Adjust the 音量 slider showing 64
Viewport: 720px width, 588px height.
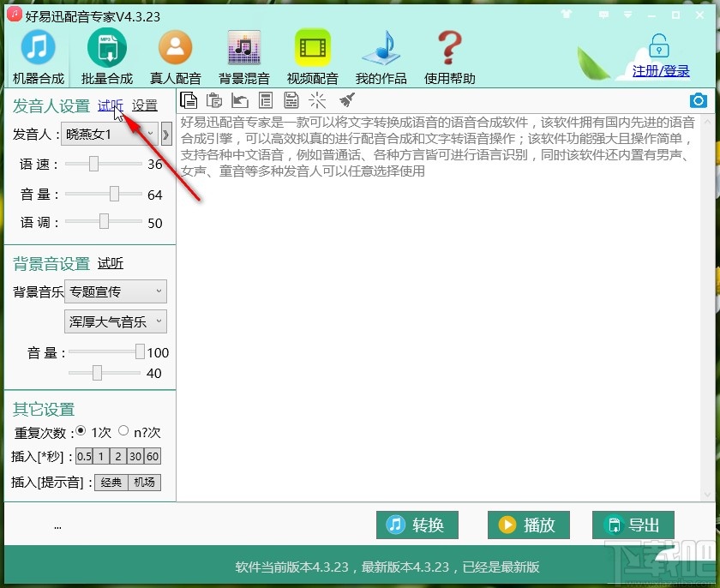click(114, 194)
